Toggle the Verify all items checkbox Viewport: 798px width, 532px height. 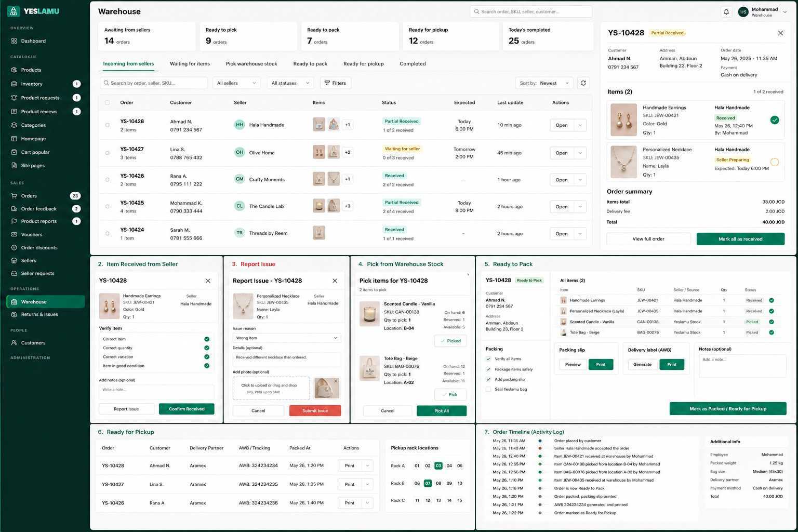pos(488,359)
